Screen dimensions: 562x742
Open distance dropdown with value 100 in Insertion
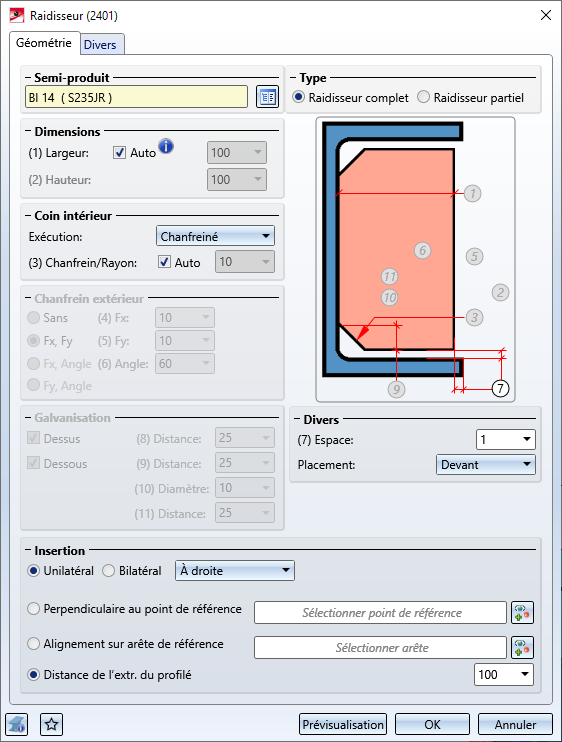tap(504, 674)
